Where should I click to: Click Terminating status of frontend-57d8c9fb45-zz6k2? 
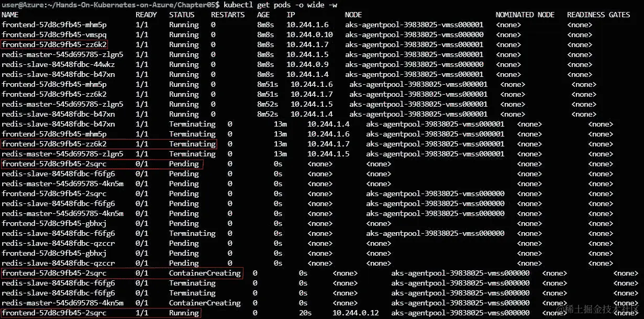[192, 144]
